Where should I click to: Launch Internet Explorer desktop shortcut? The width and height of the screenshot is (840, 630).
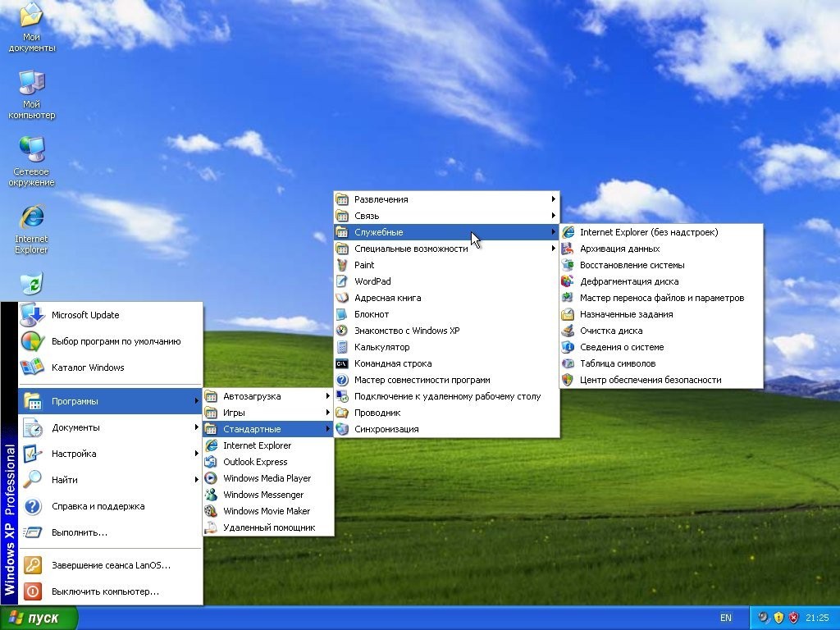coord(31,230)
